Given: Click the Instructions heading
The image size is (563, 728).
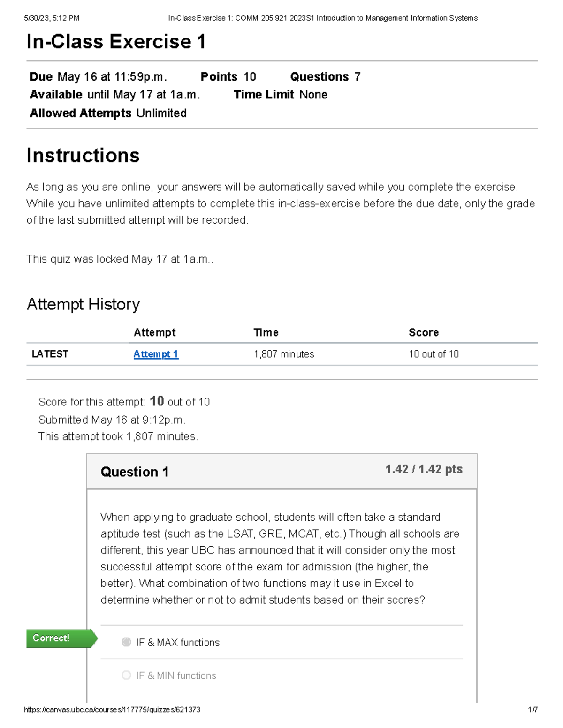Looking at the screenshot, I should 83,156.
